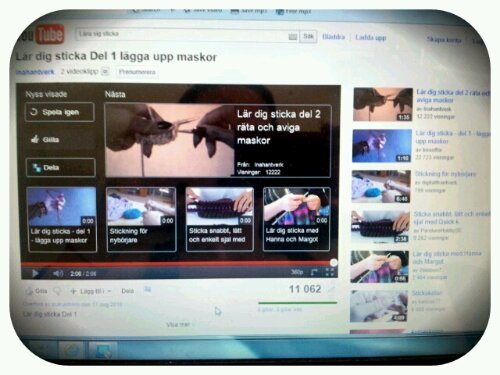Image resolution: width=500 pixels, height=375 pixels.
Task: Click the red video progress bar
Action: click(178, 263)
